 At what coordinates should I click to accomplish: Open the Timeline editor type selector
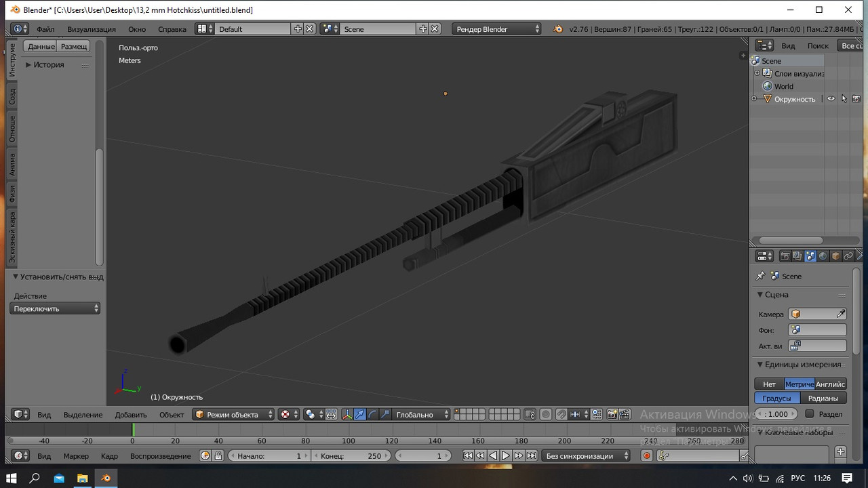coord(20,456)
